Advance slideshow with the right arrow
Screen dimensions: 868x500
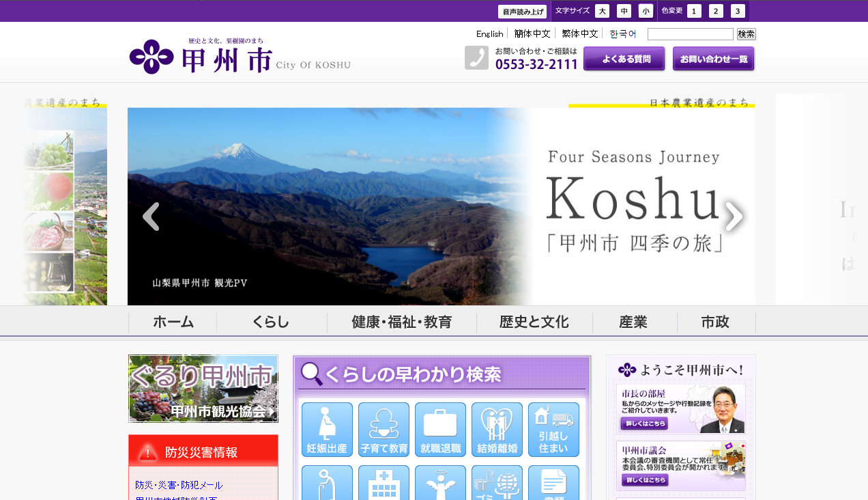tap(734, 217)
